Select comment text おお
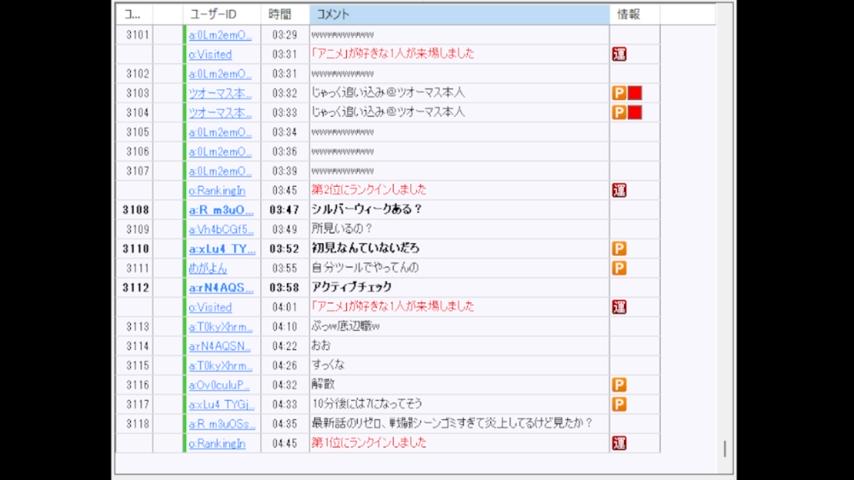Image resolution: width=854 pixels, height=480 pixels. pos(321,345)
